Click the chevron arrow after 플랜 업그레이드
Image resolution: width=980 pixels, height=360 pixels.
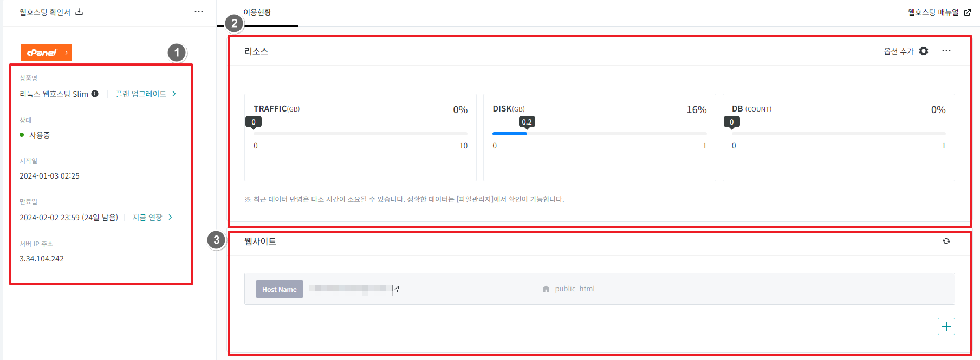(x=174, y=94)
